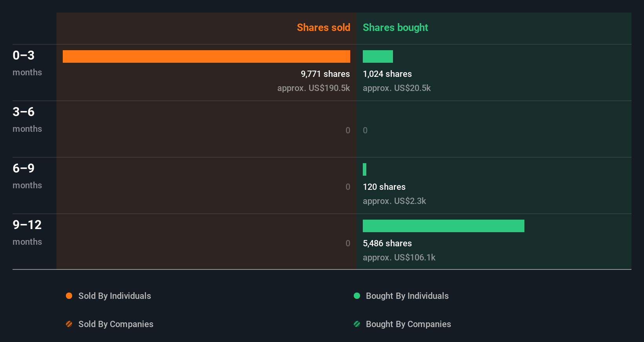Click the Sold By Individuals legend text
The width and height of the screenshot is (644, 342).
pyautogui.click(x=115, y=296)
